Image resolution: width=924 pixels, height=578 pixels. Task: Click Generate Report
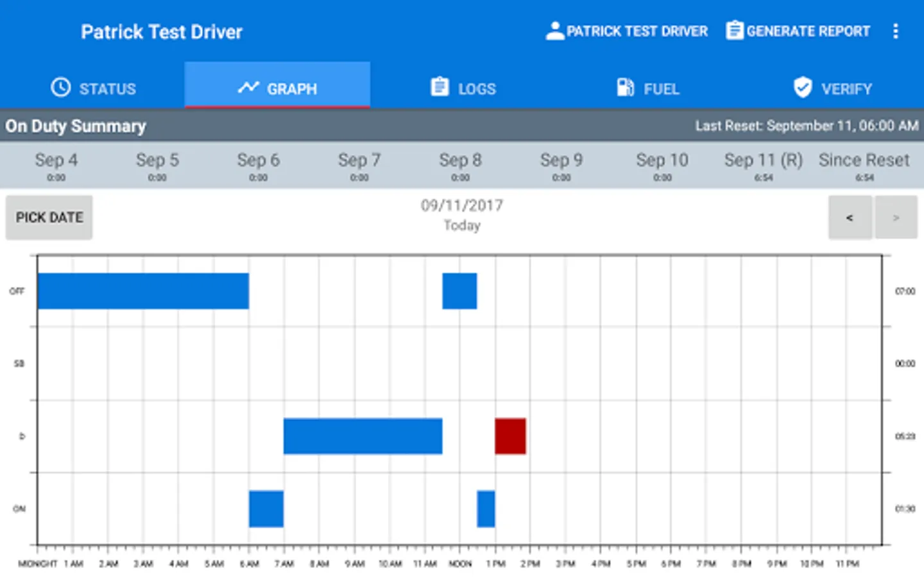click(798, 31)
